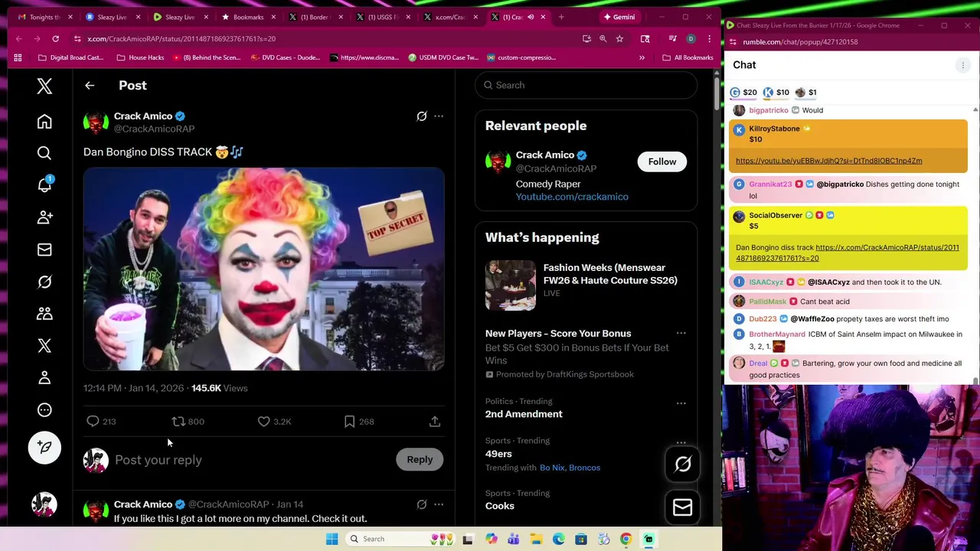Open Messages envelope in X sidebar
980x551 pixels.
pos(44,249)
